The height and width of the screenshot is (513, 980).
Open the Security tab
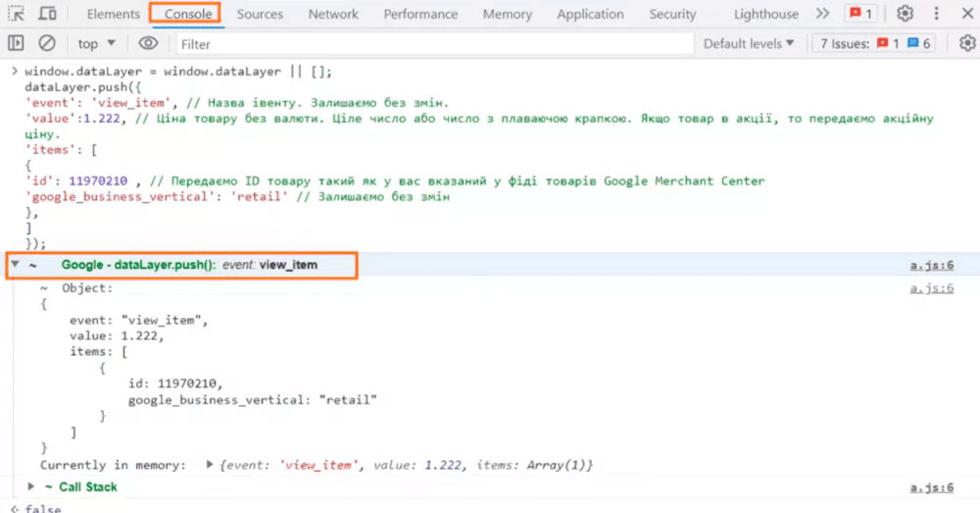tap(672, 14)
